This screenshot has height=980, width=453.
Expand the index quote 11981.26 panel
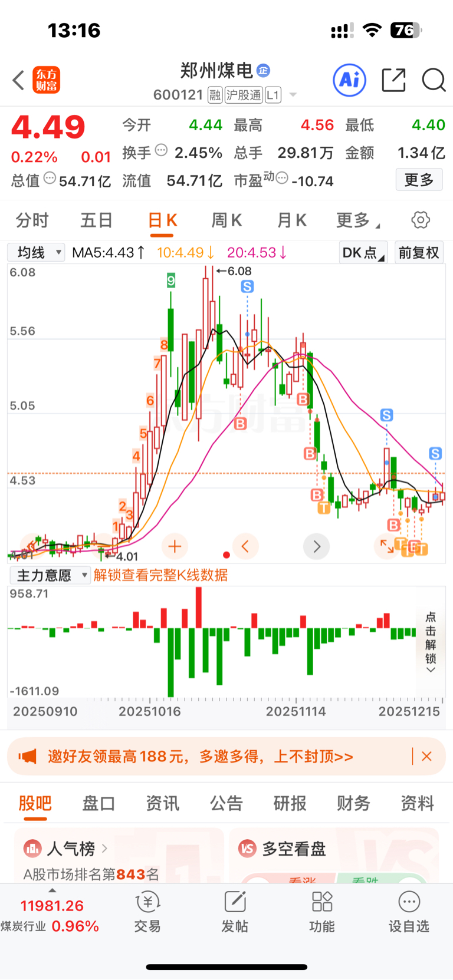click(52, 905)
